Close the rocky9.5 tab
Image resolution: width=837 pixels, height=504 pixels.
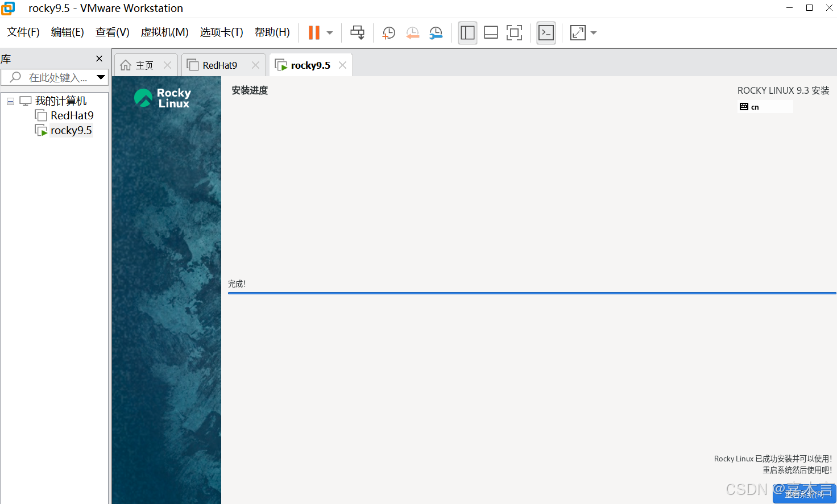(x=343, y=65)
